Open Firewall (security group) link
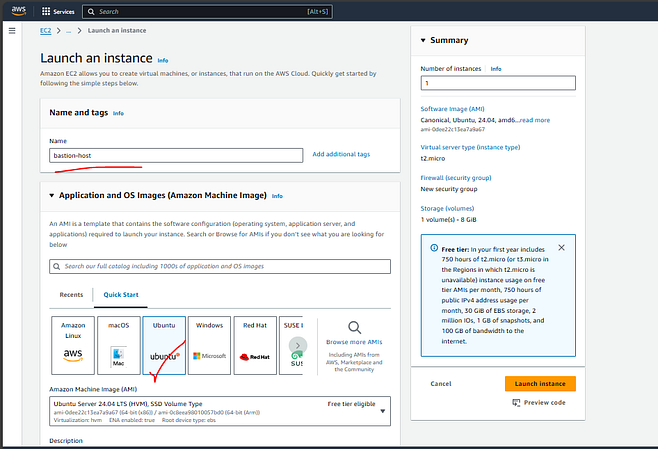 point(456,178)
